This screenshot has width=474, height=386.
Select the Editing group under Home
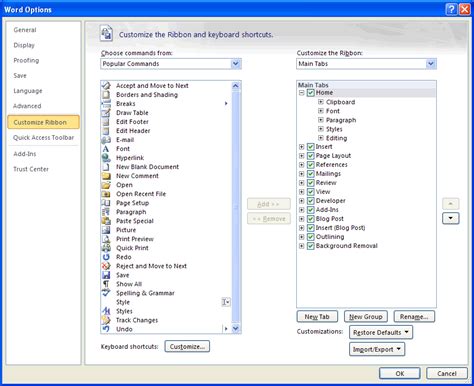[x=336, y=138]
